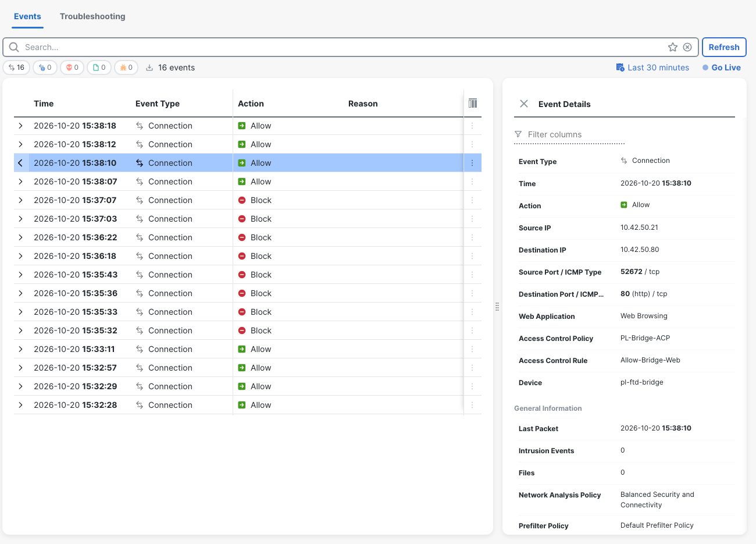Expand the 15:37:03 Block event row

point(20,219)
